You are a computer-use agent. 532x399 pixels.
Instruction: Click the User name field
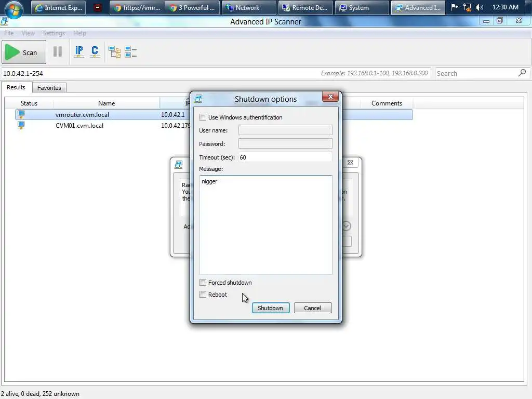[285, 130]
